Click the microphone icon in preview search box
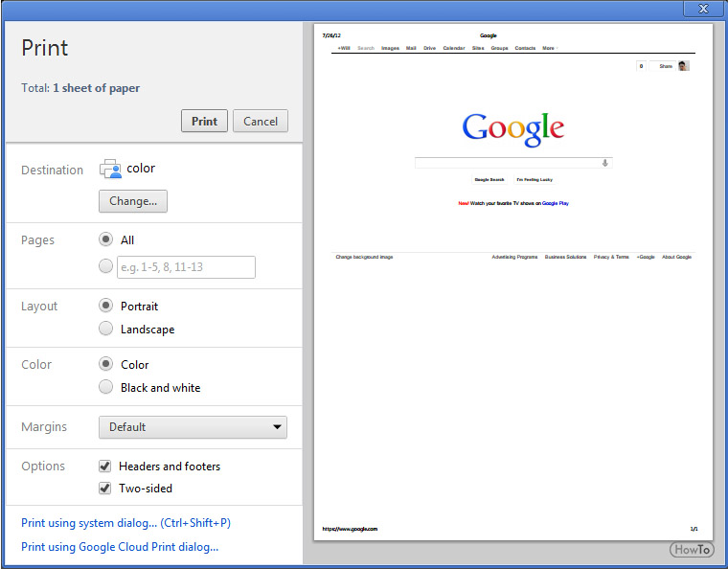 [x=605, y=163]
